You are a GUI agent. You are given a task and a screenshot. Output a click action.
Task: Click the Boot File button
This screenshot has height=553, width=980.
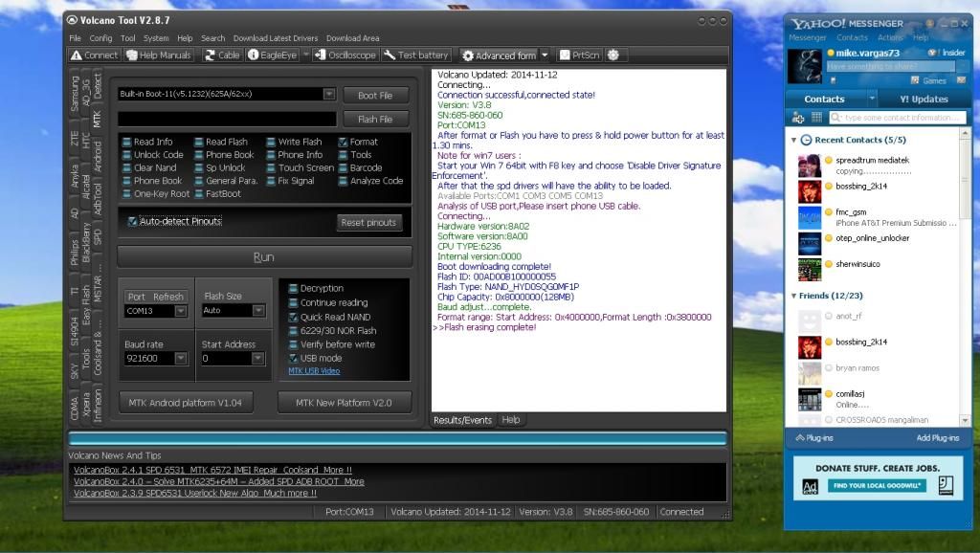pos(375,96)
